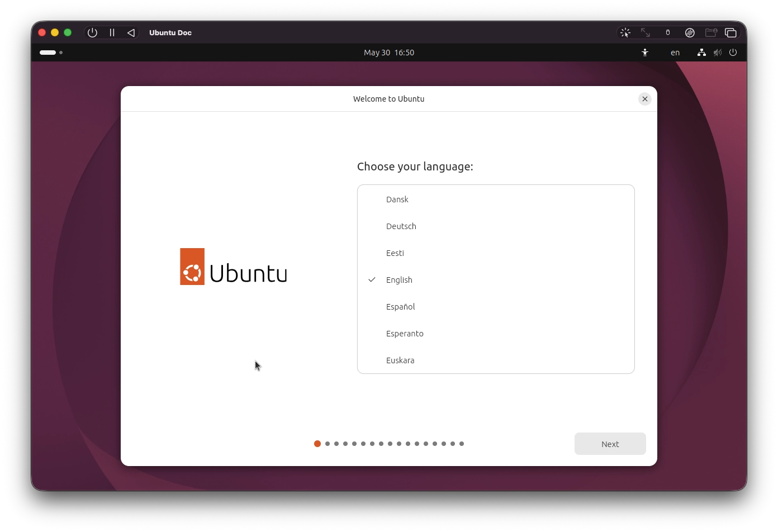Image resolution: width=778 pixels, height=532 pixels.
Task: Select the checked English language row
Action: [496, 280]
